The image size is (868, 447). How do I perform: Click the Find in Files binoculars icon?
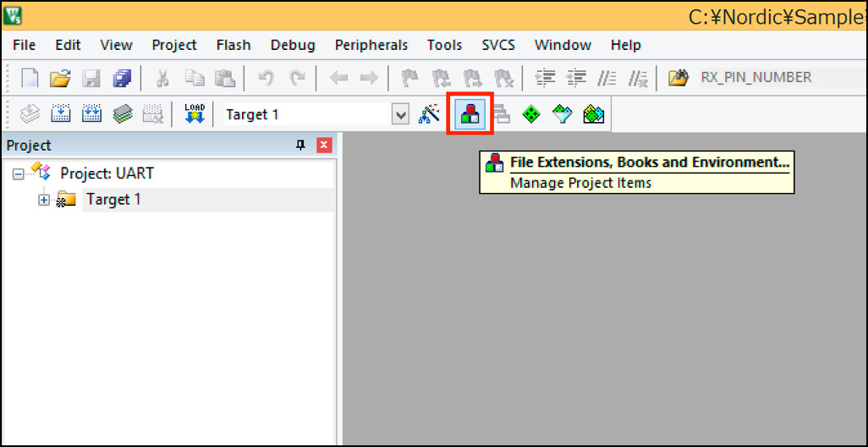coord(678,79)
